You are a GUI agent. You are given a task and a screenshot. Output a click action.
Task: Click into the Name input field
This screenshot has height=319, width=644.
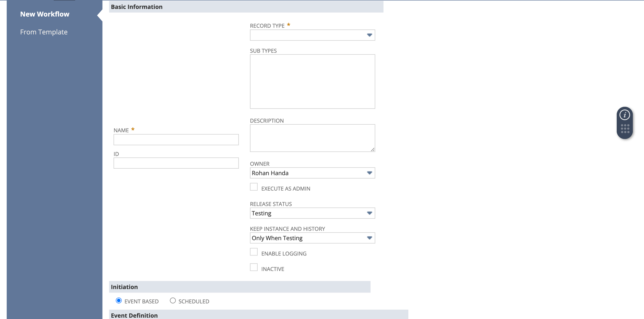coord(176,140)
